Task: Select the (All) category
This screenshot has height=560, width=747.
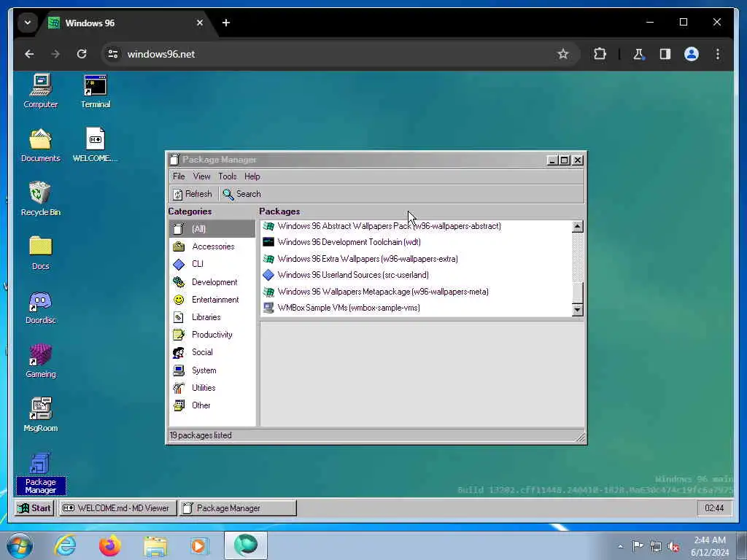Action: [212, 229]
